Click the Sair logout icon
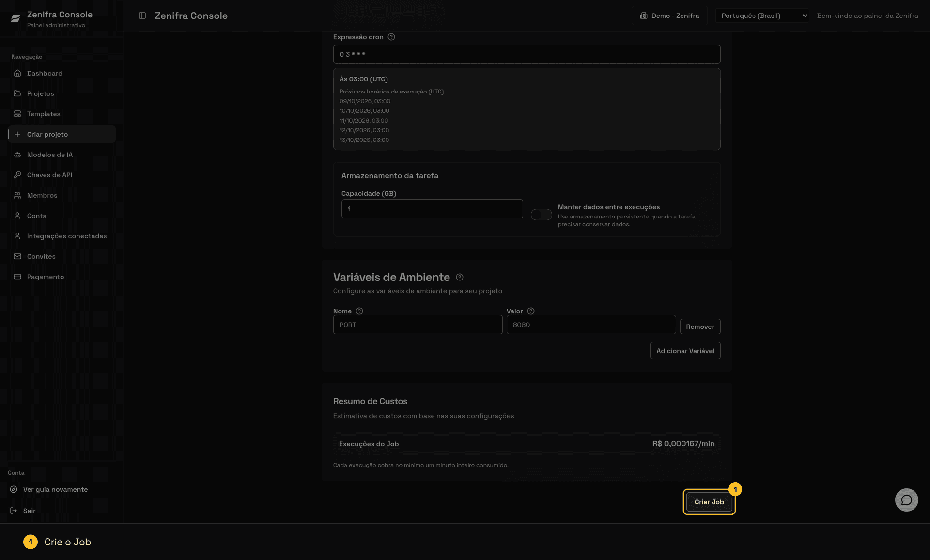 14,511
